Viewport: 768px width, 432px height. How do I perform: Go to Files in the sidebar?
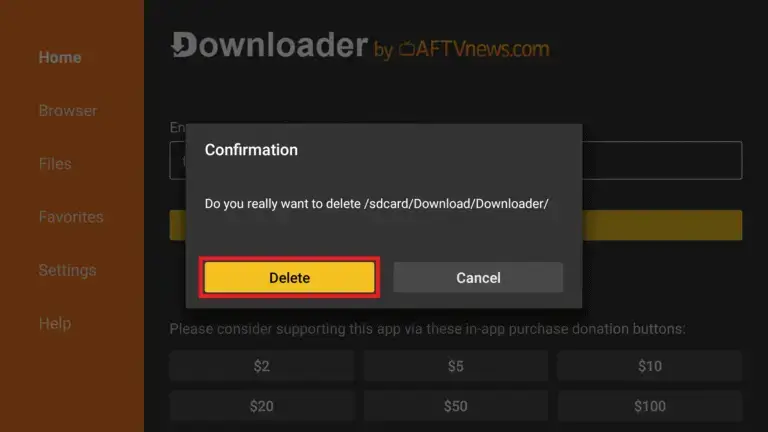[x=55, y=164]
